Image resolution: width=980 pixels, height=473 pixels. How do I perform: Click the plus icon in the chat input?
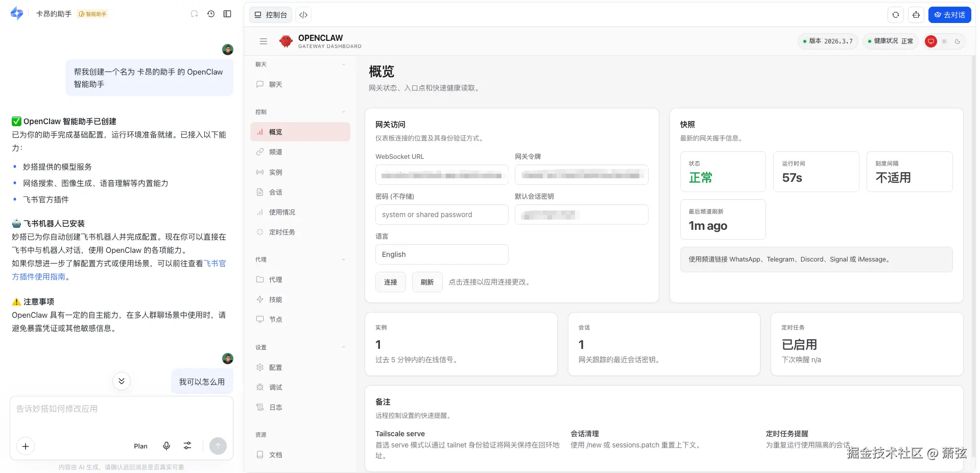25,446
